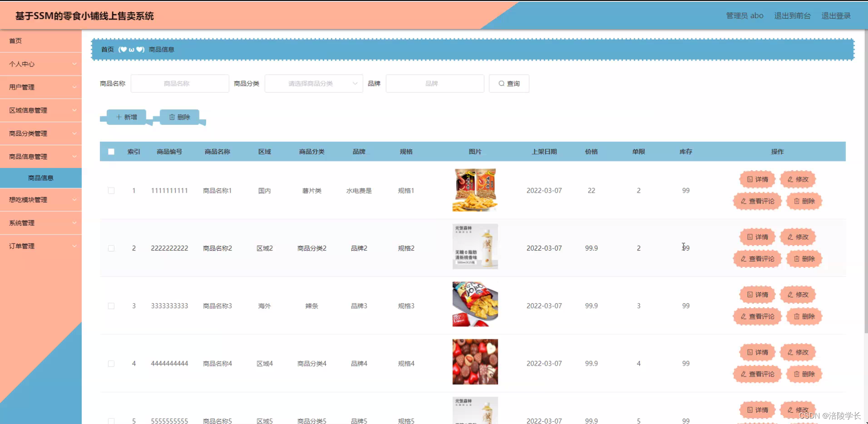The width and height of the screenshot is (868, 424).
Task: Check the row checkbox for 商品名称3
Action: 111,306
